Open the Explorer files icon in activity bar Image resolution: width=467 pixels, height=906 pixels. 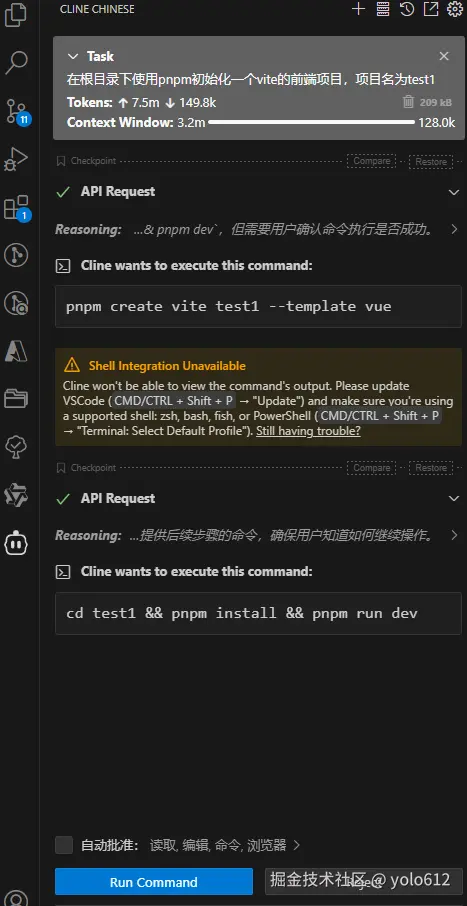click(x=16, y=14)
